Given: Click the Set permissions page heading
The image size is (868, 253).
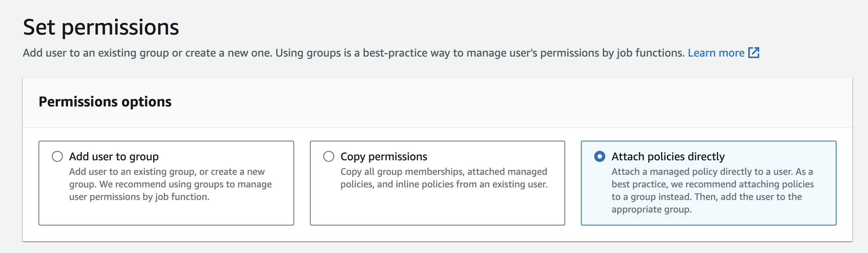Looking at the screenshot, I should tap(101, 27).
